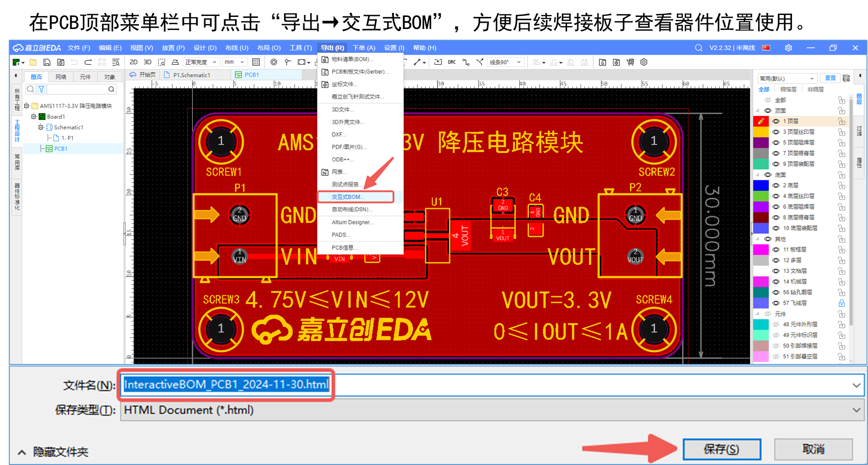Click the filter funnel in project panel
This screenshot has height=465, width=868.
tap(42, 89)
